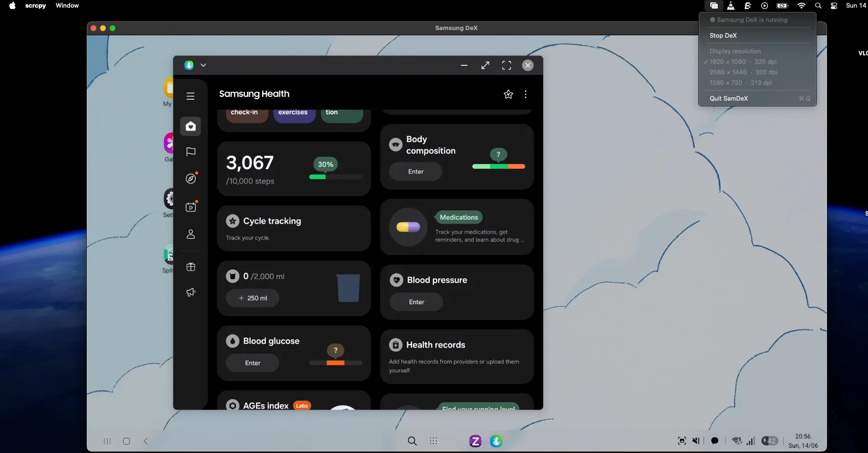Expand the app window dropdown chevron
Viewport: 868px width, 453px height.
coord(203,65)
